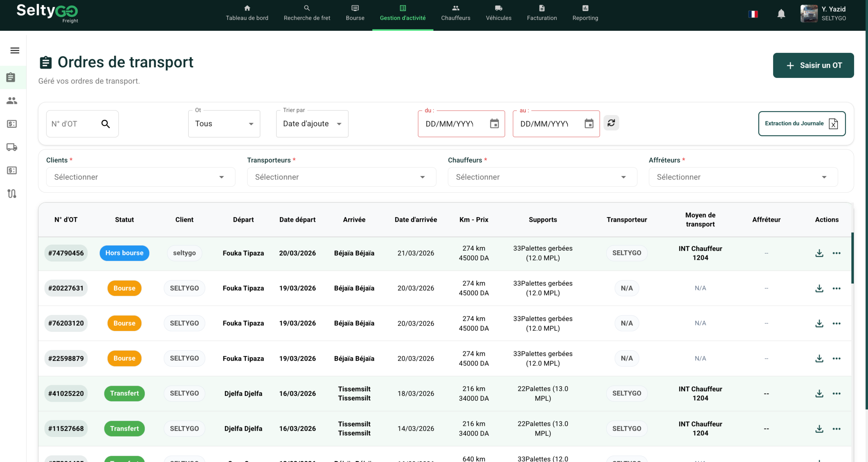868x462 pixels.
Task: Expand the Ot 'Tous' dropdown
Action: pos(224,124)
